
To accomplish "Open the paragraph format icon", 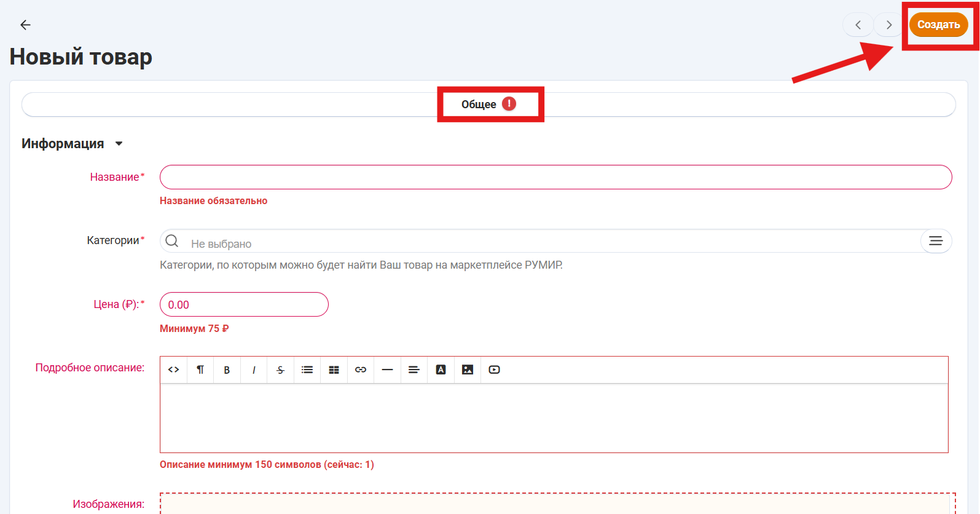I will click(x=200, y=370).
